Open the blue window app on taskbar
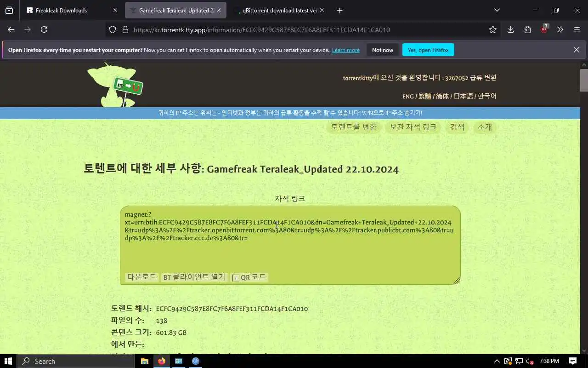588x368 pixels. 179,361
